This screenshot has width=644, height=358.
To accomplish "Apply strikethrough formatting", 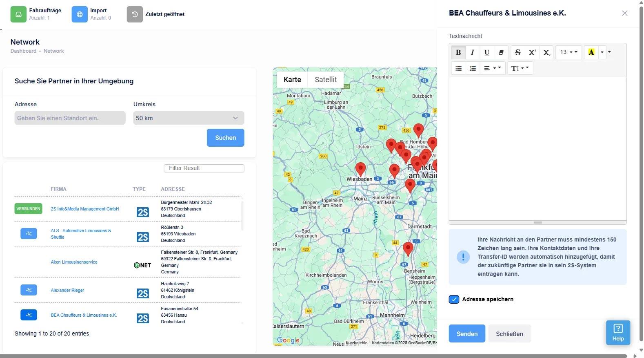I will tap(518, 52).
